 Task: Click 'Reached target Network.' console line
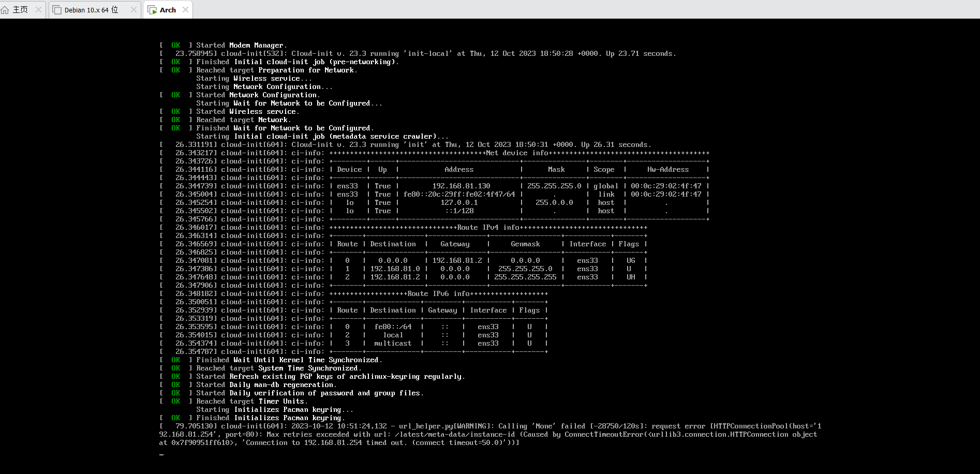click(x=225, y=120)
